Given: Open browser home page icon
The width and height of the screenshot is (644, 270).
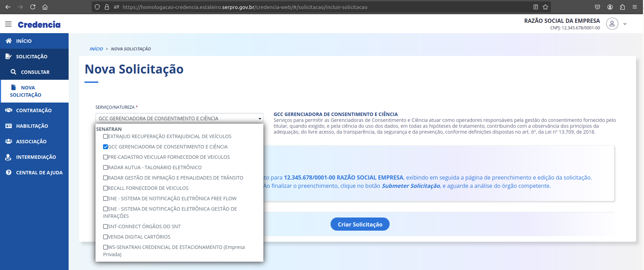Looking at the screenshot, I should (x=45, y=7).
